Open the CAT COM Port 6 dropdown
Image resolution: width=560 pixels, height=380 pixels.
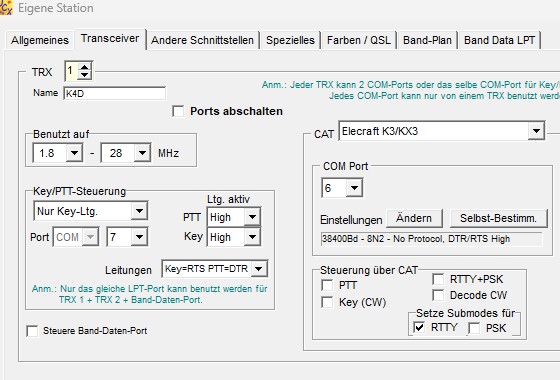pos(354,188)
